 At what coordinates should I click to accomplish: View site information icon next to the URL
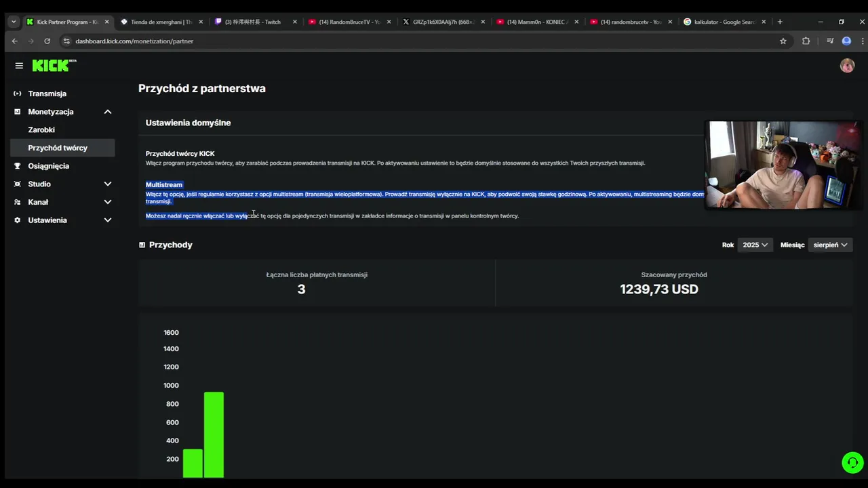tap(66, 41)
